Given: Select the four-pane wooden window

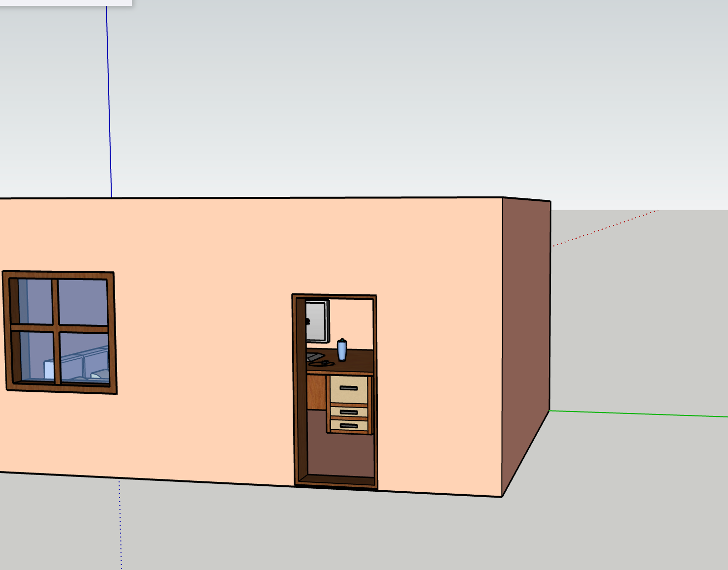Looking at the screenshot, I should (60, 332).
